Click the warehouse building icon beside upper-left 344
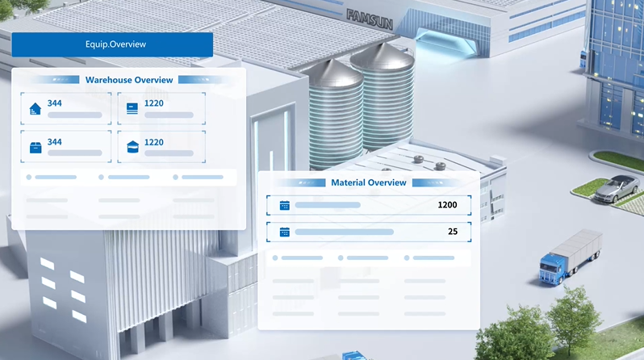 point(35,109)
